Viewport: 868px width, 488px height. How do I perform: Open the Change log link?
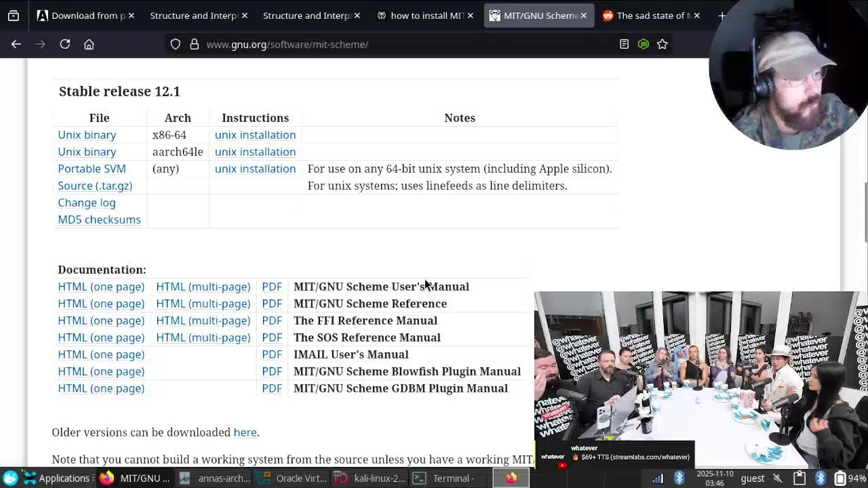[x=87, y=203]
